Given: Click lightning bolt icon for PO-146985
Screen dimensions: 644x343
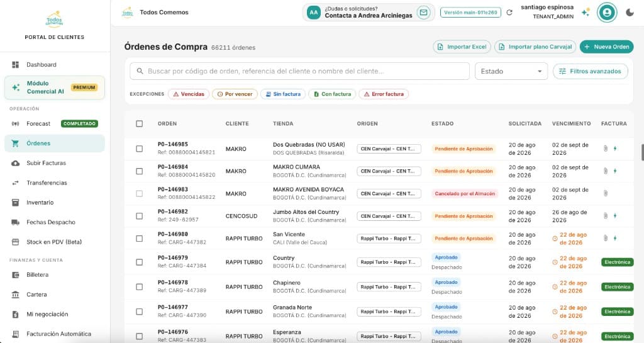Looking at the screenshot, I should pos(615,149).
